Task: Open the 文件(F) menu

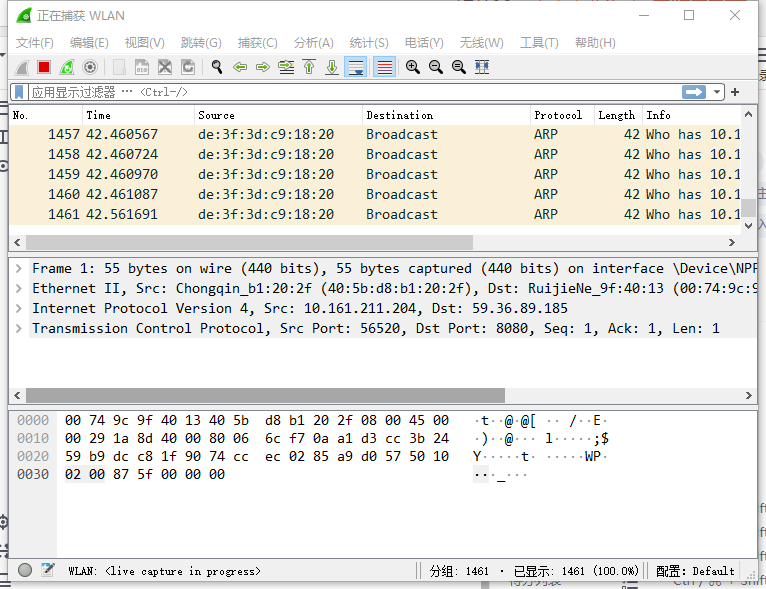Action: (35, 43)
